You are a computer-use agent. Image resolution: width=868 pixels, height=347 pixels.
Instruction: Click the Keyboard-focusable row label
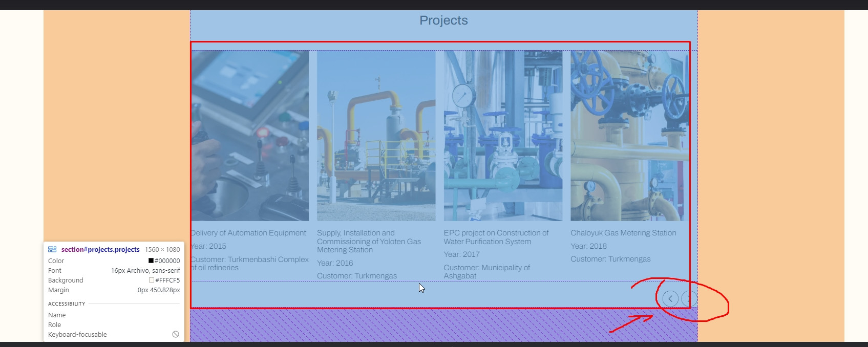77,335
